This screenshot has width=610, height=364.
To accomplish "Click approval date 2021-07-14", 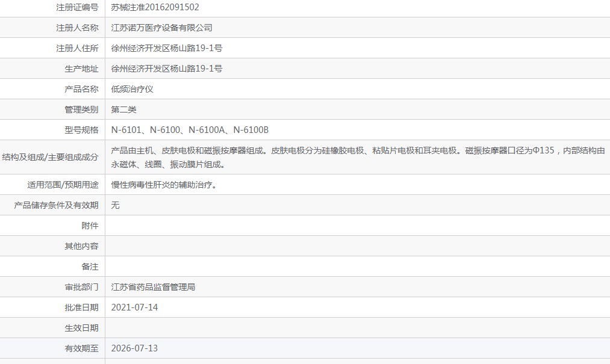I will 134,307.
